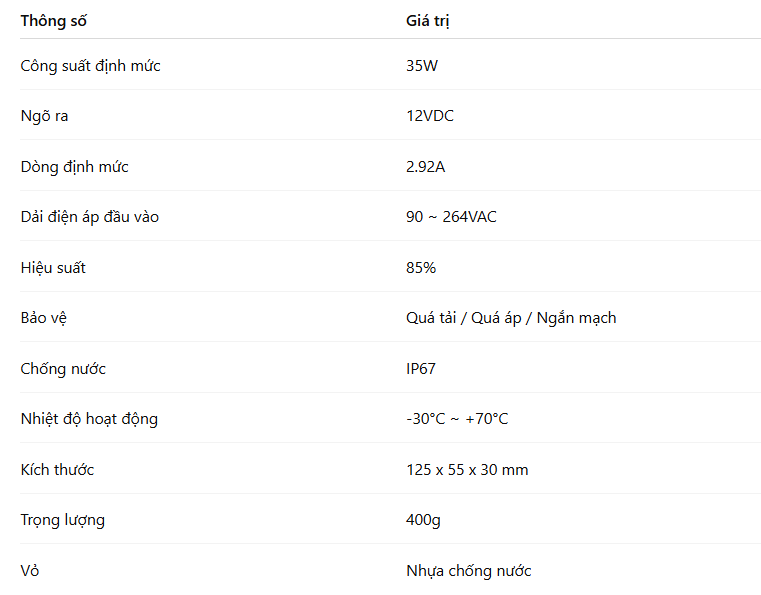Select the "Ngõ ra" row label
Viewport: 761px width, 595px height.
tap(44, 116)
